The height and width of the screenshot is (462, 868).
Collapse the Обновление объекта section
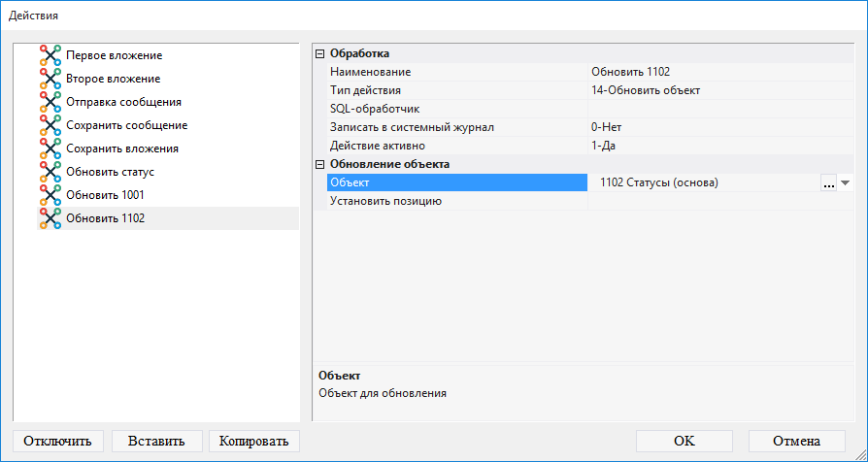pos(320,165)
